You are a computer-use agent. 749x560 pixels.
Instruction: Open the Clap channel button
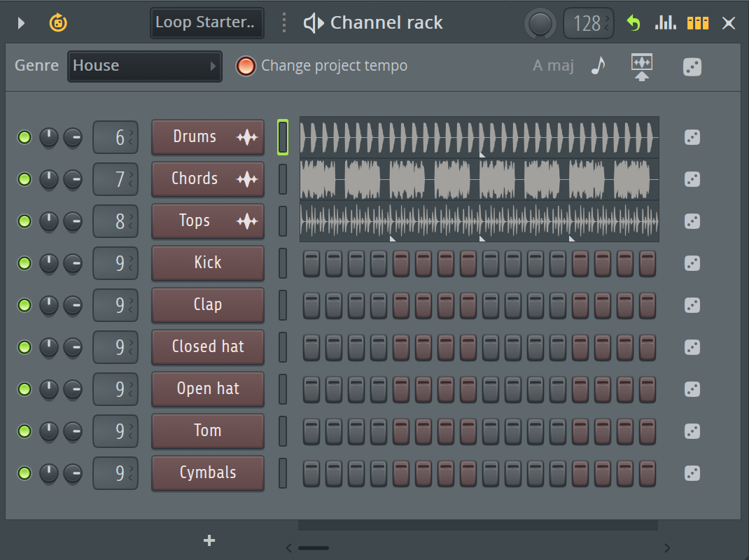[x=208, y=304]
